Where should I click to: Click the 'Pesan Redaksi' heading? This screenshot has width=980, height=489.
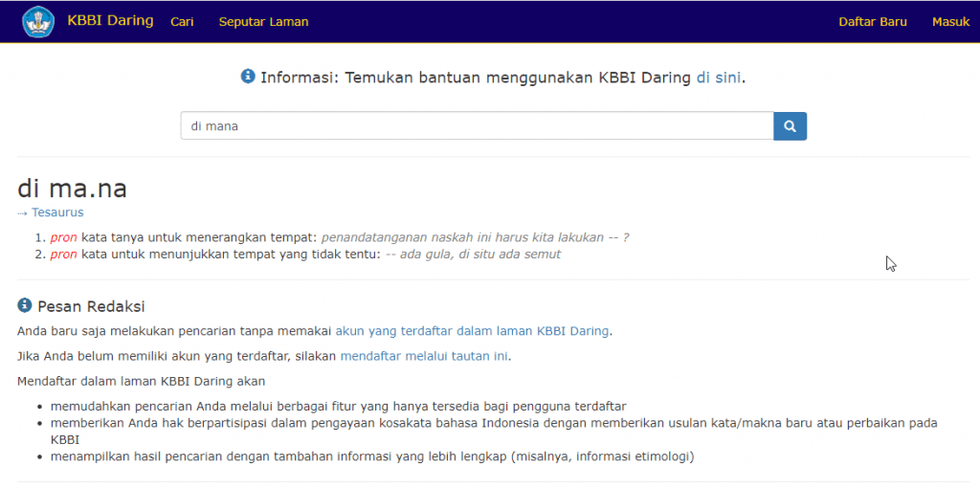91,306
